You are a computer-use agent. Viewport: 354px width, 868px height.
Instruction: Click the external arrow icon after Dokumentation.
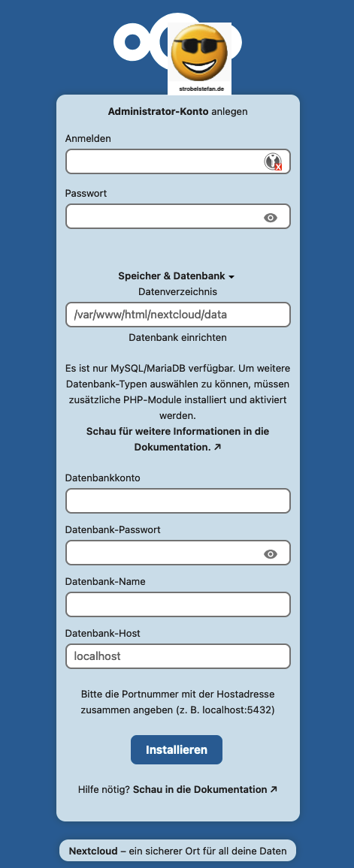(x=217, y=447)
